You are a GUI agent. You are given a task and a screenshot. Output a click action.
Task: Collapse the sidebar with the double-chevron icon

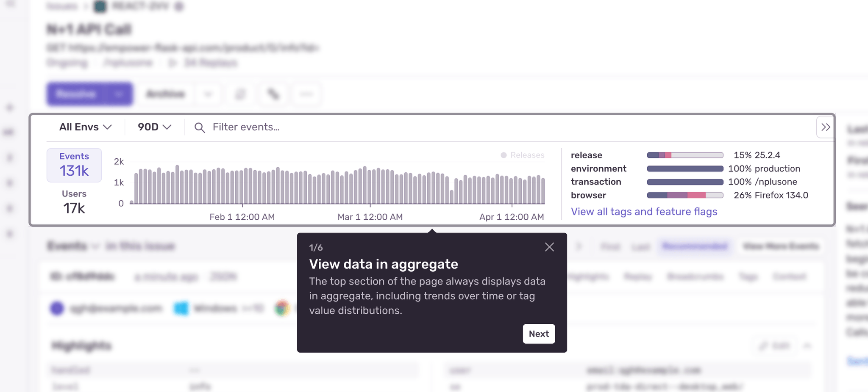tap(825, 127)
